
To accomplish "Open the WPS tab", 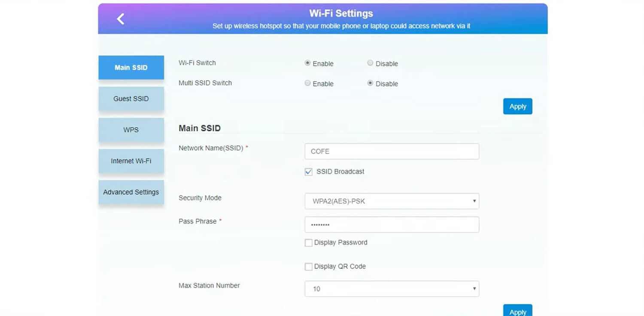I will 131,130.
